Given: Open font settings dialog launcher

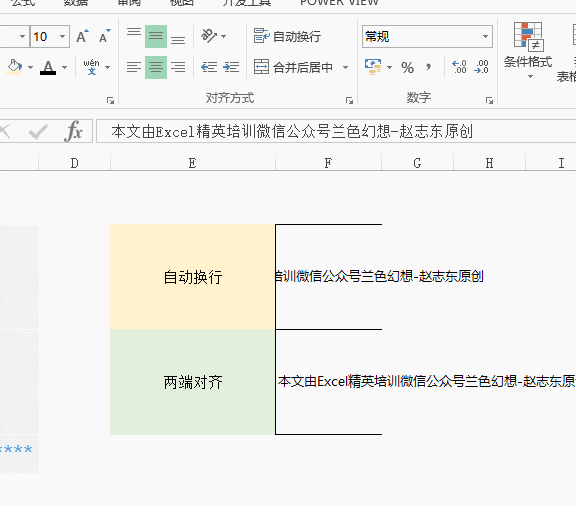Looking at the screenshot, I should coord(110,100).
